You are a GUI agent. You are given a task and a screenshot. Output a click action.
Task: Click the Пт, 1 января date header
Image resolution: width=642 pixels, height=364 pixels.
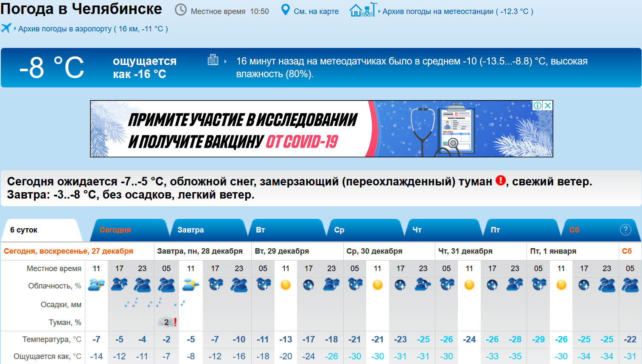pos(553,251)
